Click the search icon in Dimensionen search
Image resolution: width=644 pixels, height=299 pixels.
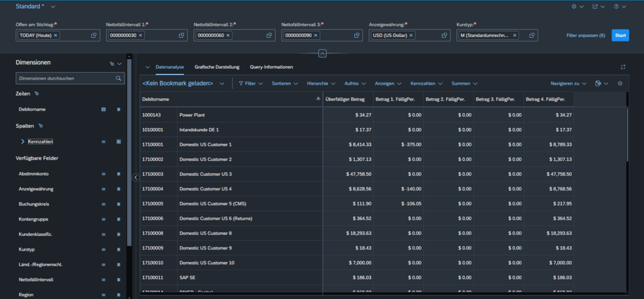click(x=118, y=78)
